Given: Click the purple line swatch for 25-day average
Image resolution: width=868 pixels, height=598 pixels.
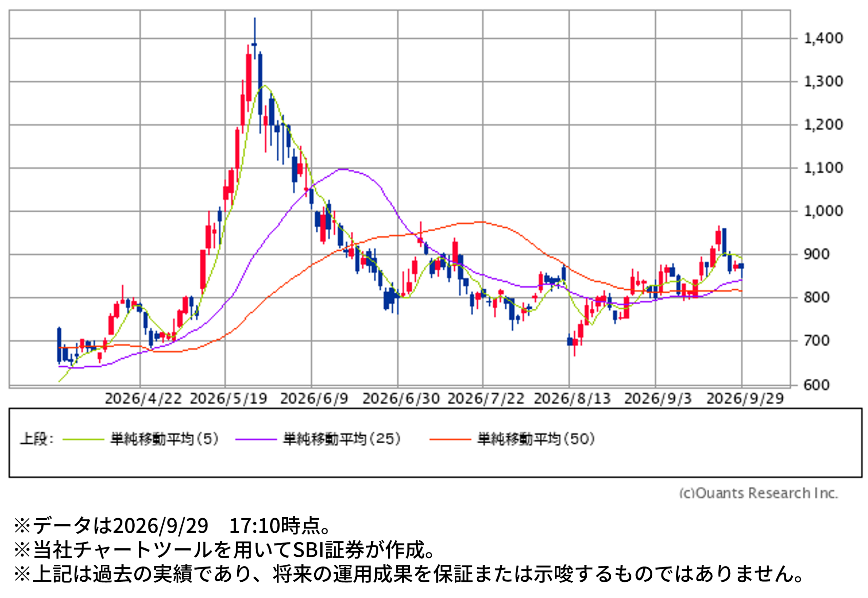Looking at the screenshot, I should coord(256,440).
